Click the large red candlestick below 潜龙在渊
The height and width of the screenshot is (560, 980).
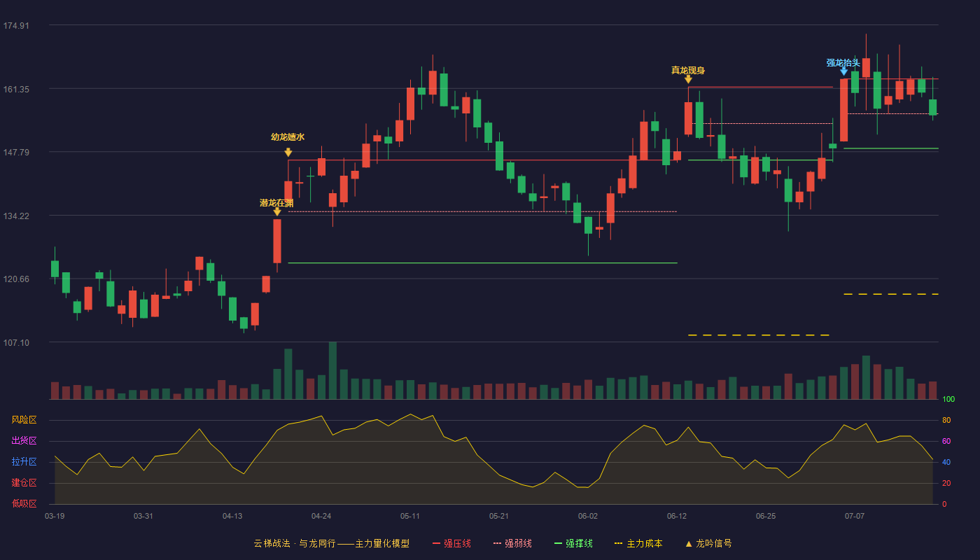[277, 241]
